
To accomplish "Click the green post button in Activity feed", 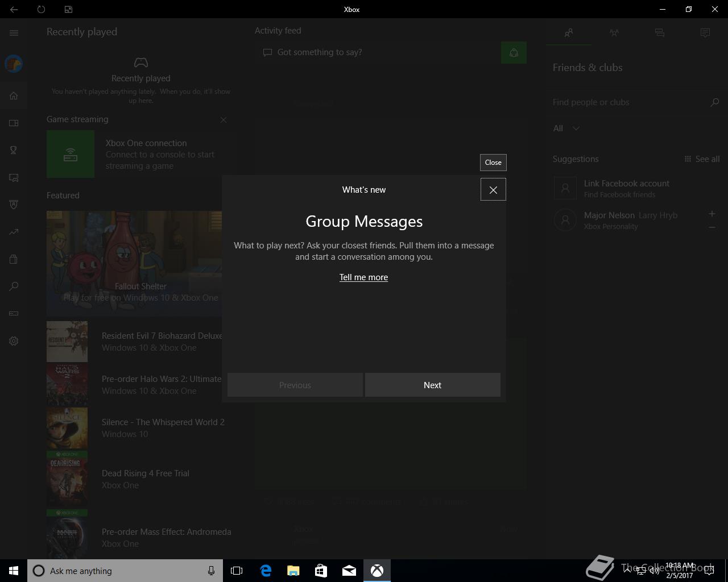I will coord(514,52).
